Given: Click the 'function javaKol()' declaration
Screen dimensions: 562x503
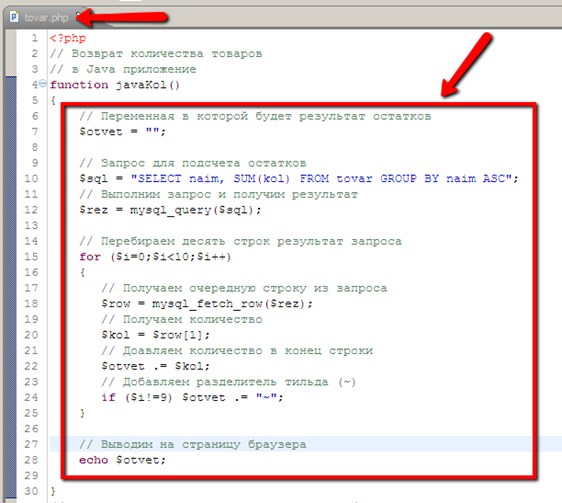Looking at the screenshot, I should point(115,85).
